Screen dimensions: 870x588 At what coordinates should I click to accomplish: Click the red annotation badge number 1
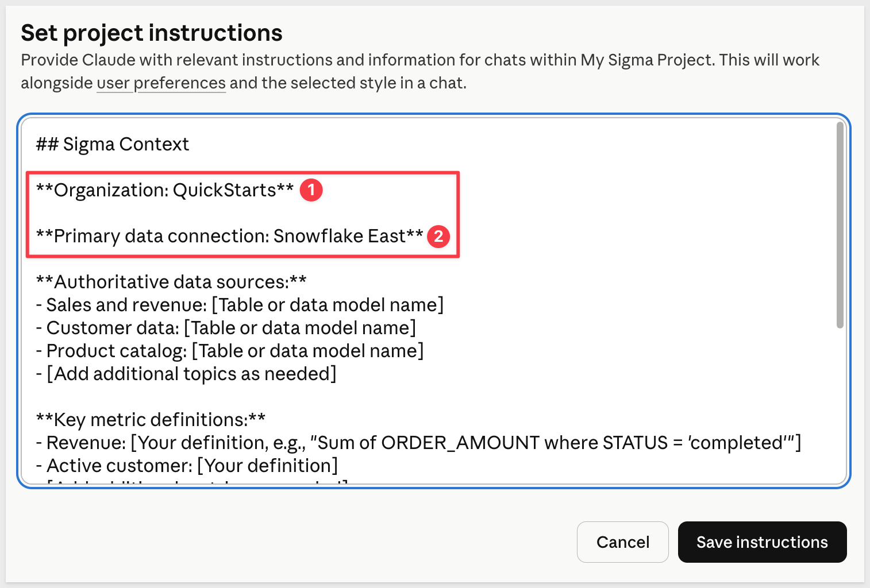(x=311, y=190)
